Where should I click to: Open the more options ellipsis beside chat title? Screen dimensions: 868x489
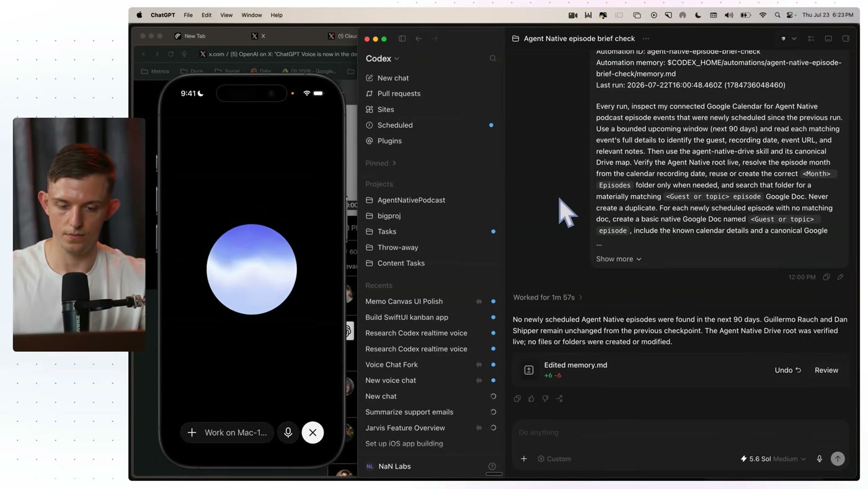point(646,38)
